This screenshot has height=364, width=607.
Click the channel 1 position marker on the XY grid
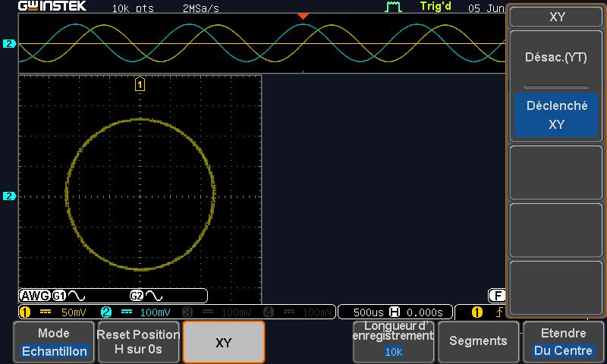[x=140, y=84]
